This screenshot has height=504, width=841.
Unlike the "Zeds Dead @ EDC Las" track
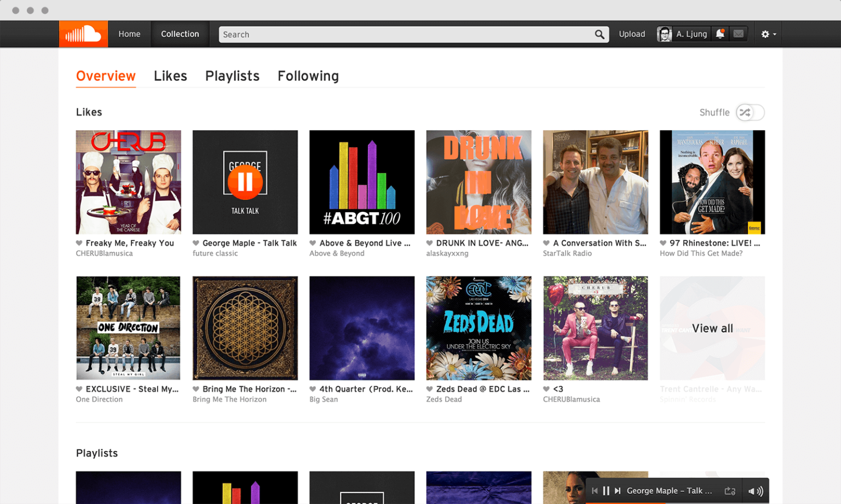(x=429, y=389)
